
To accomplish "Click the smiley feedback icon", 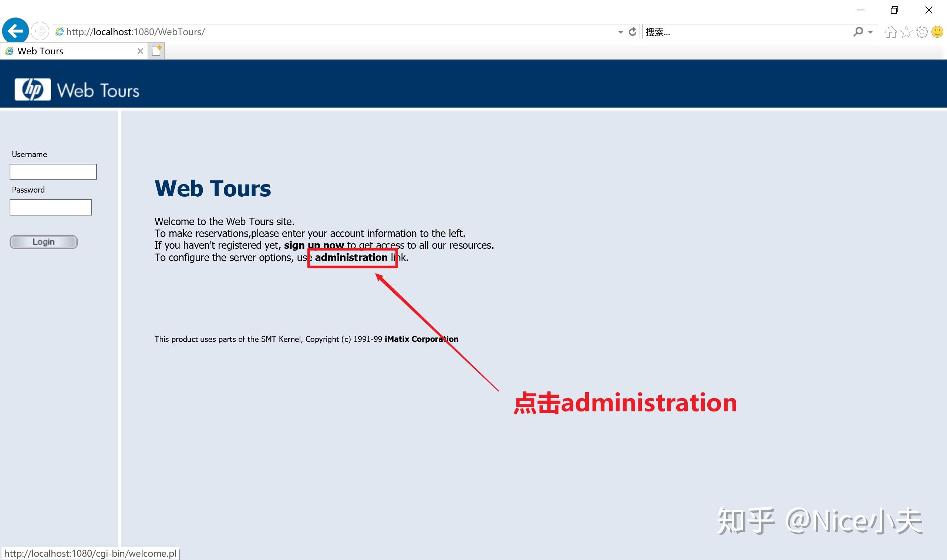I will click(937, 32).
